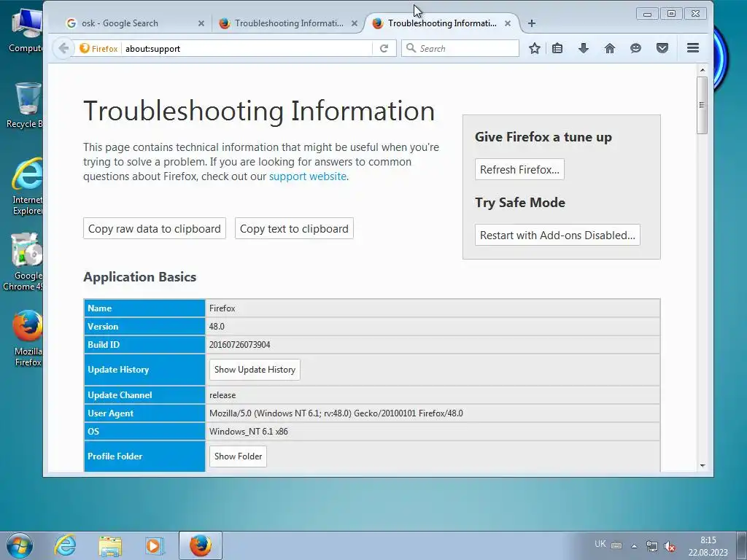Open the Hello chat smiley icon
747x560 pixels.
635,48
